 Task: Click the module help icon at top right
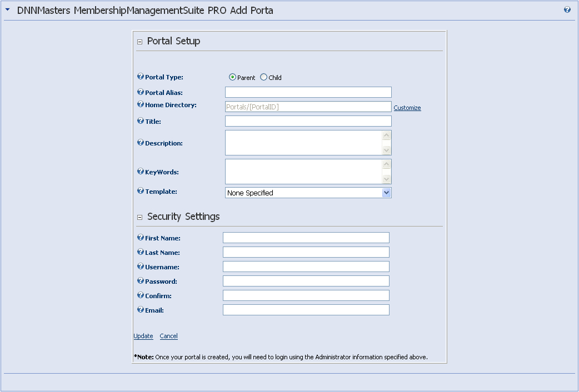pos(567,10)
